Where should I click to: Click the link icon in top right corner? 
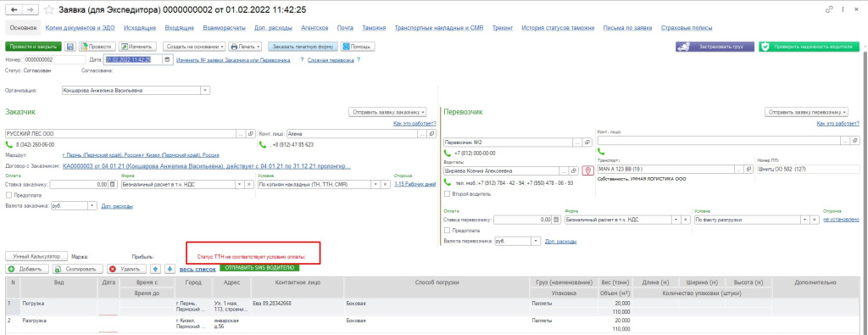[829, 9]
